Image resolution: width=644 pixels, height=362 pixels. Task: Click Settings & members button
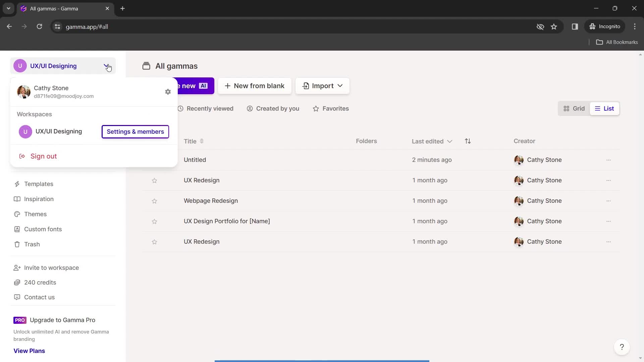tap(135, 132)
